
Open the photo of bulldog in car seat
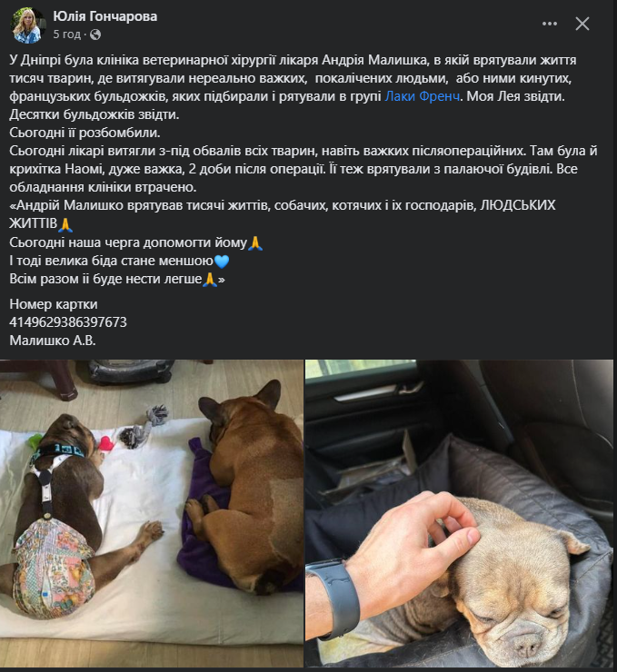point(459,513)
